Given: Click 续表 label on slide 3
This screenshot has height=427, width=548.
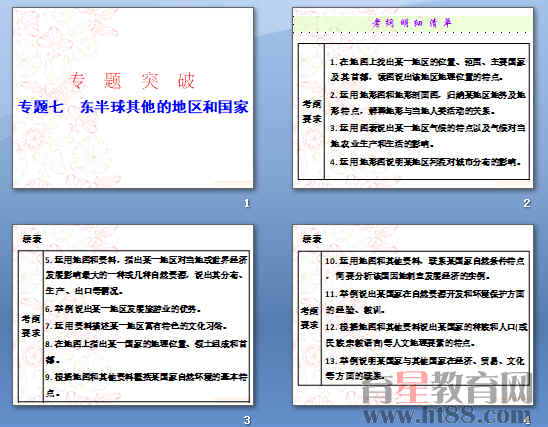Looking at the screenshot, I should click(32, 239).
